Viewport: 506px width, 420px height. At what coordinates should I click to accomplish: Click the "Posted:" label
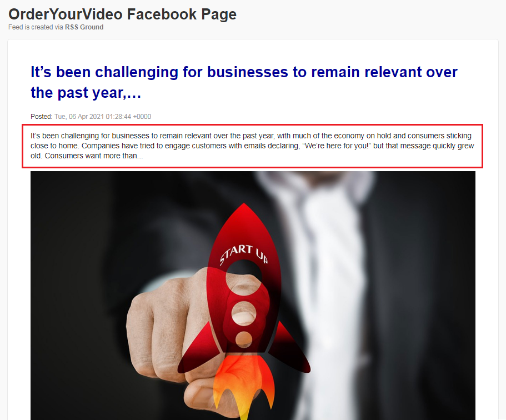[41, 117]
